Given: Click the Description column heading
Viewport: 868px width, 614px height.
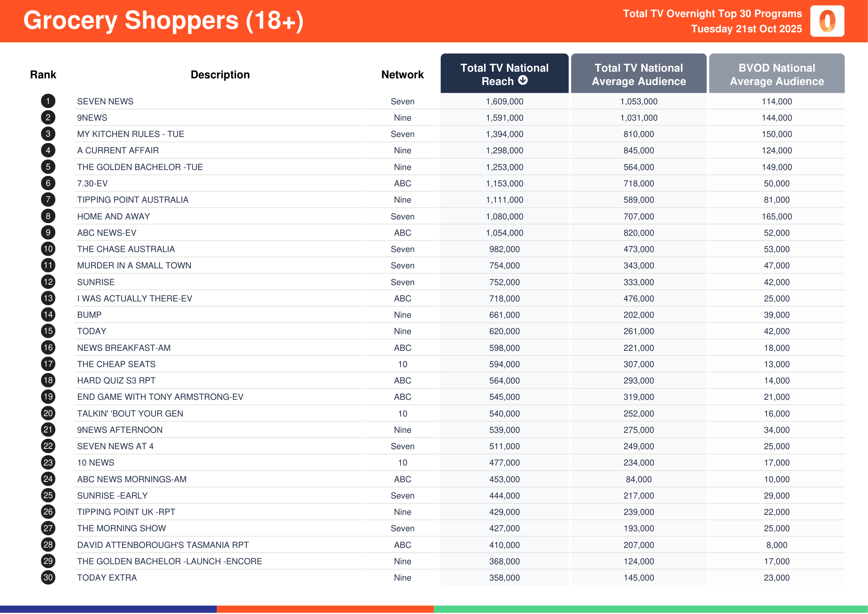Looking at the screenshot, I should click(x=220, y=75).
